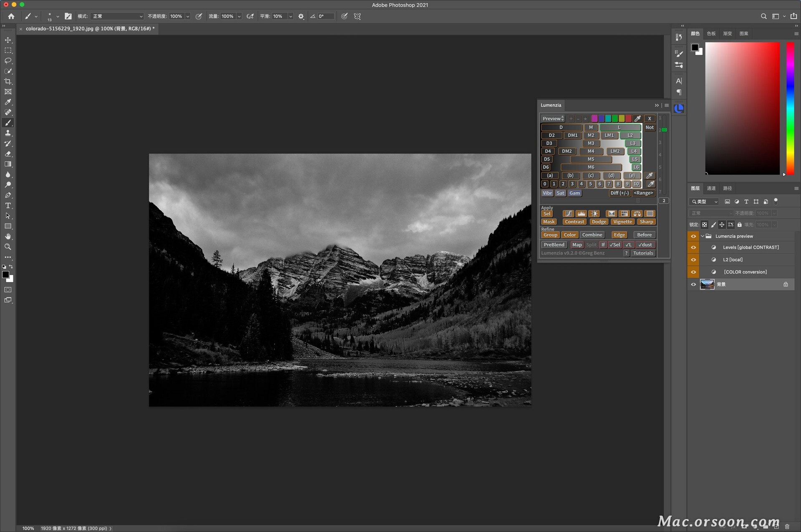This screenshot has height=532, width=801.
Task: Click the Tutorials button in Lumenzia
Action: pos(643,253)
